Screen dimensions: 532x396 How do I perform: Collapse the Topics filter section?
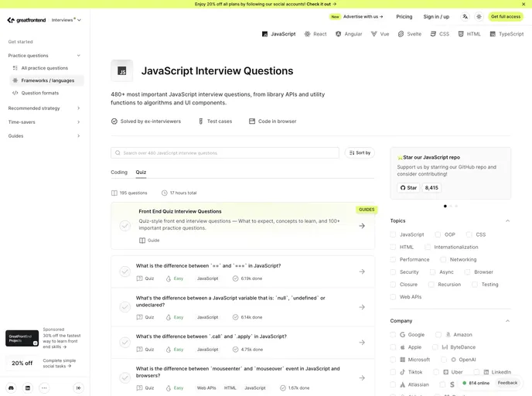(x=507, y=220)
